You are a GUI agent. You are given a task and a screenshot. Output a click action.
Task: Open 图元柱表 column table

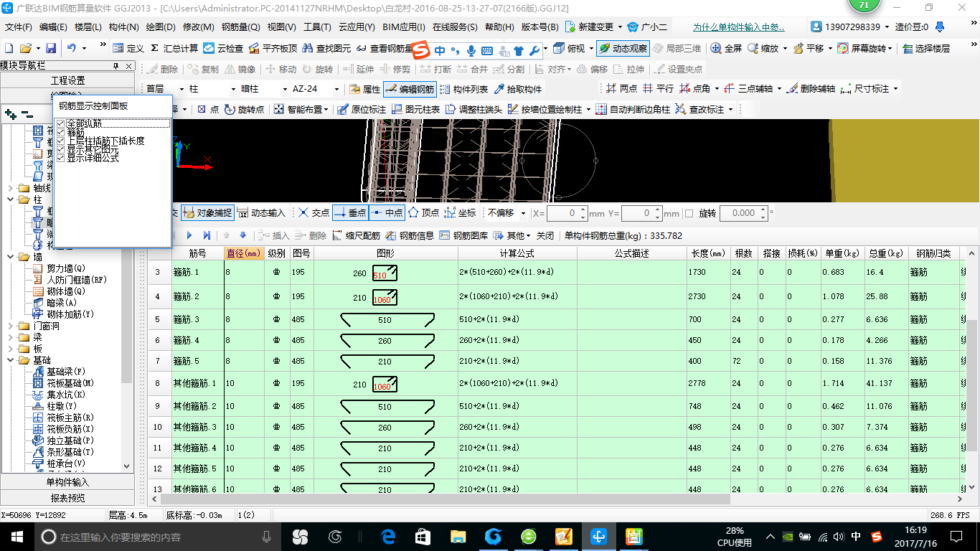pos(415,110)
